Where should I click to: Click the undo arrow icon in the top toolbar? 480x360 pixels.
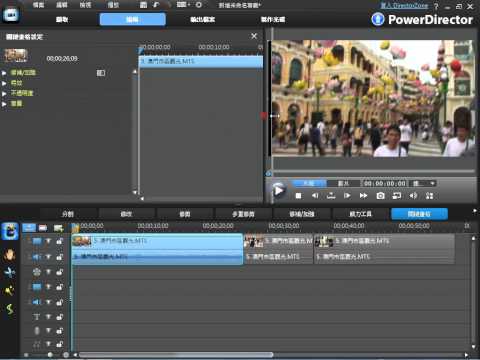(156, 5)
